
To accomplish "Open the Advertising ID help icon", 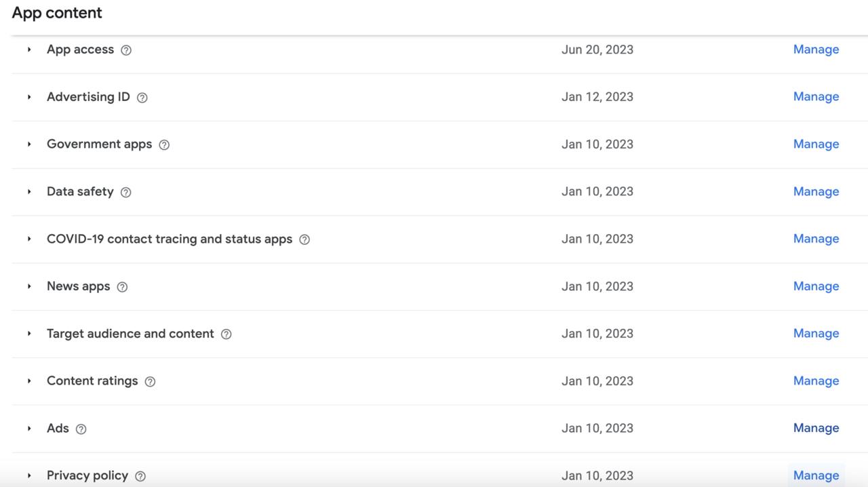I will (x=142, y=98).
